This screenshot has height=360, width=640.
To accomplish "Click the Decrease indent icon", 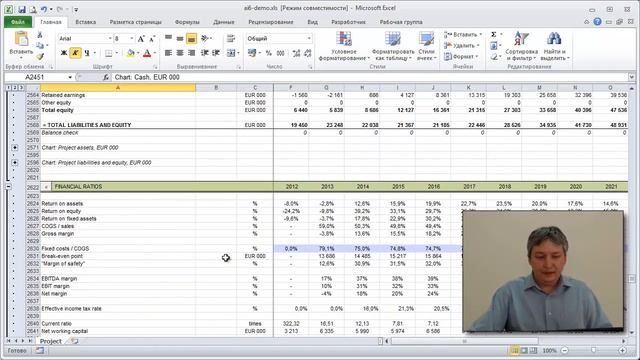I will [x=204, y=53].
